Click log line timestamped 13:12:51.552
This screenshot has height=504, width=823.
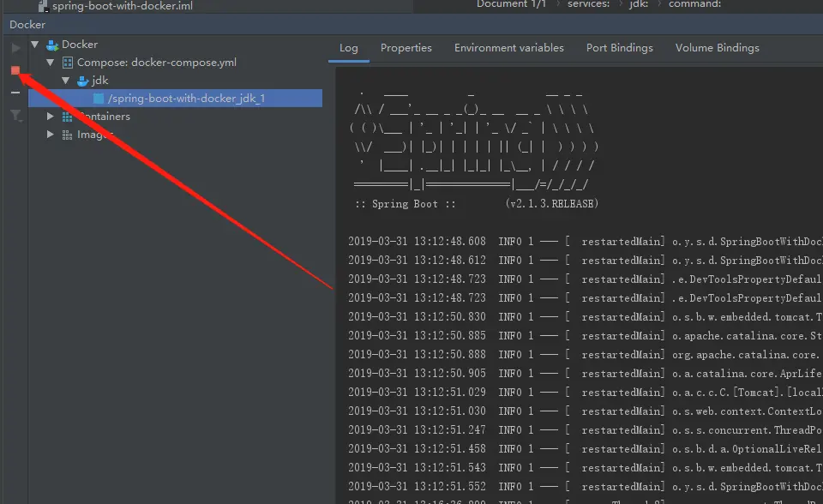click(586, 487)
